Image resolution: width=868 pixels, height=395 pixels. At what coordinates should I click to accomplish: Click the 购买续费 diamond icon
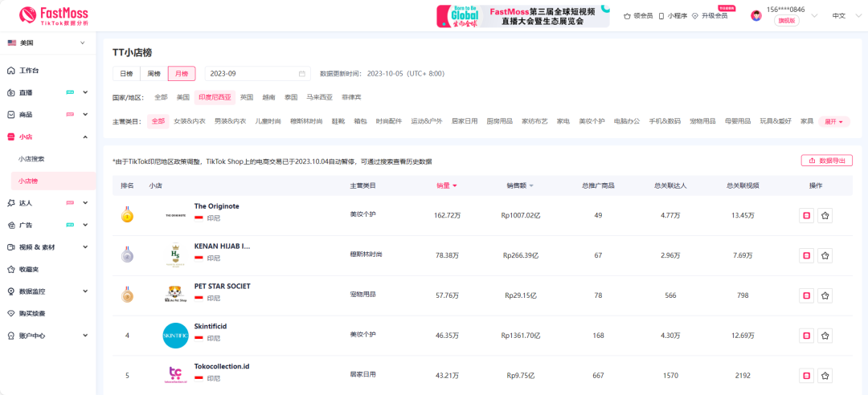(x=11, y=314)
